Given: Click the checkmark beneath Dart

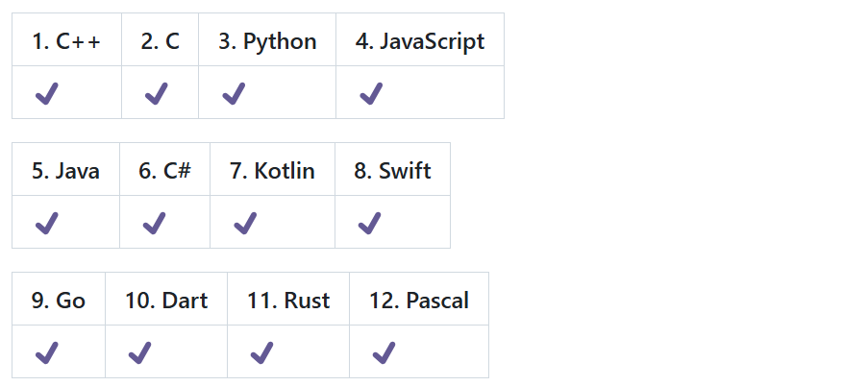Looking at the screenshot, I should [x=140, y=352].
